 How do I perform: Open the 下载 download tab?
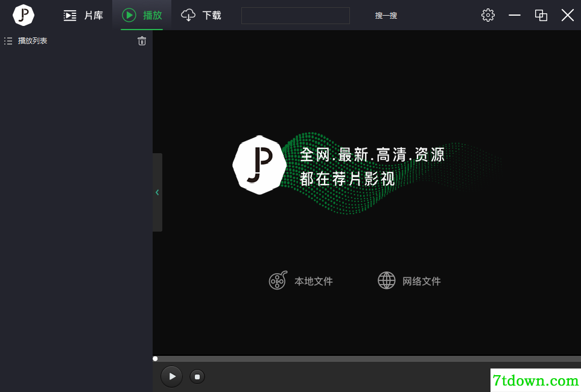coord(201,15)
